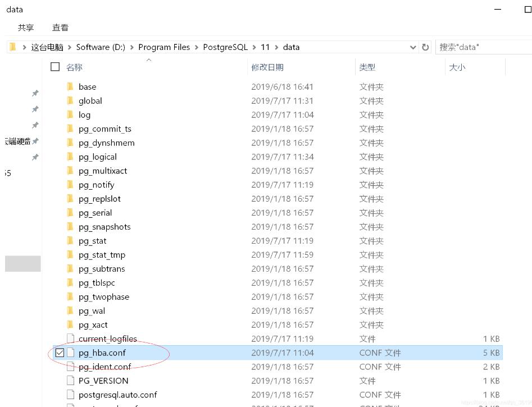This screenshot has height=407, width=532.
Task: Click the search "data" input box
Action: (x=482, y=47)
